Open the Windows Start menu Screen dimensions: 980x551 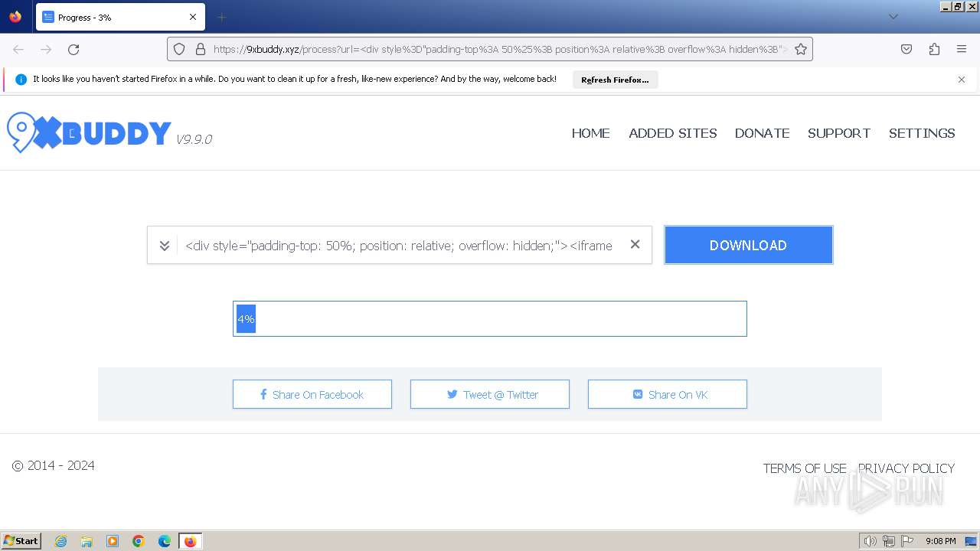(x=21, y=541)
